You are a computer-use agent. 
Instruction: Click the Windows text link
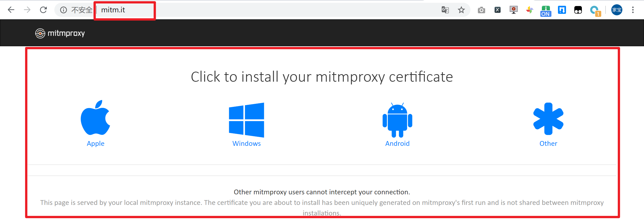pos(247,144)
